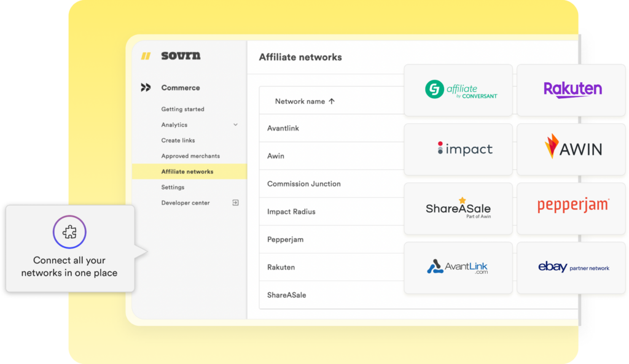Click the pepperjam logo card
This screenshot has height=364, width=629.
[571, 209]
